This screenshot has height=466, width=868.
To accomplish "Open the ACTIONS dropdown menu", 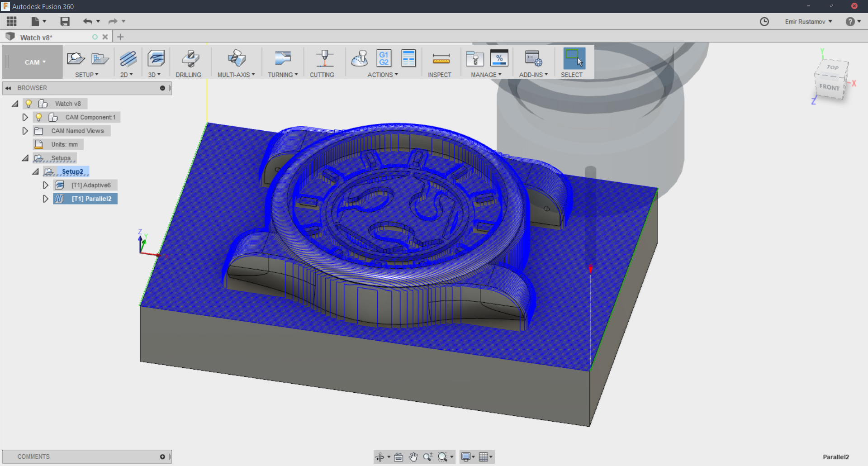I will (x=383, y=75).
